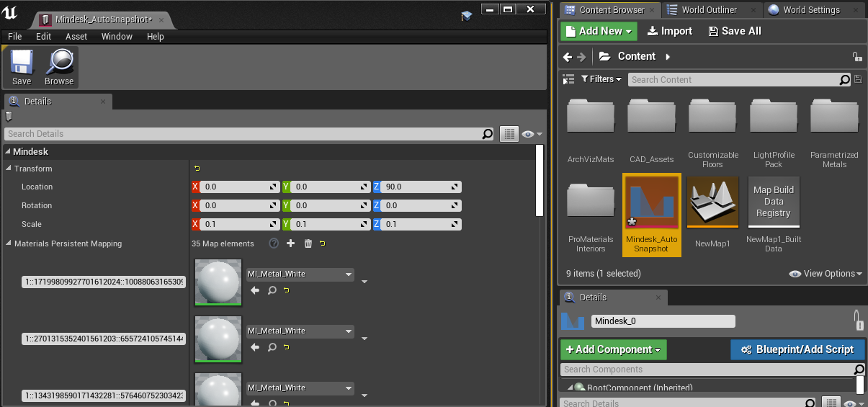Screen dimensions: 868x407
Task: Open the Window menu
Action: point(117,37)
